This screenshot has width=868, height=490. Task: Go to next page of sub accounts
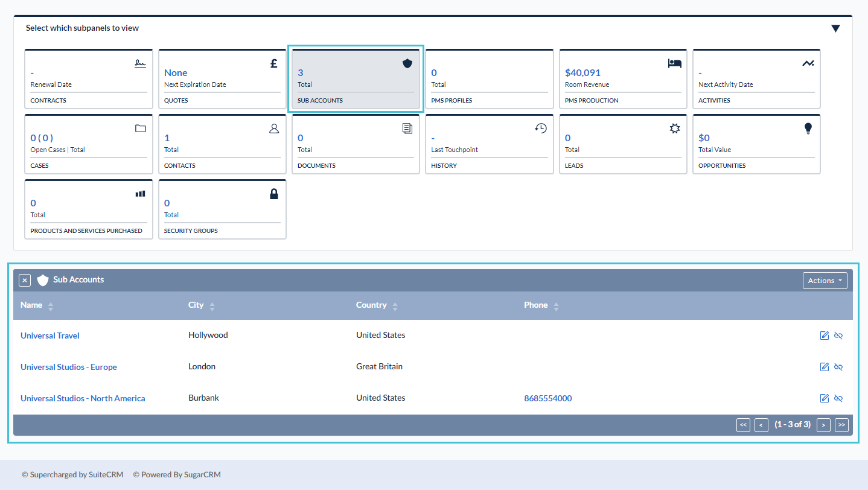coord(823,425)
